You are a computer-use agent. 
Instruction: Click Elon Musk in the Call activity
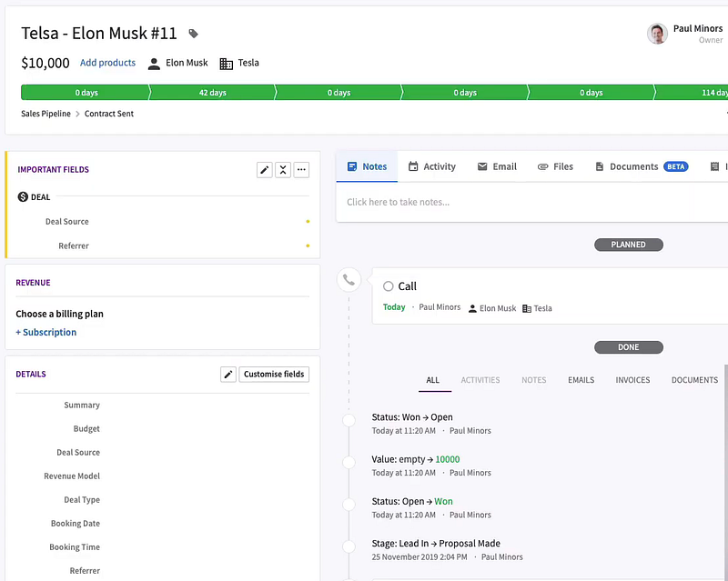click(x=498, y=308)
